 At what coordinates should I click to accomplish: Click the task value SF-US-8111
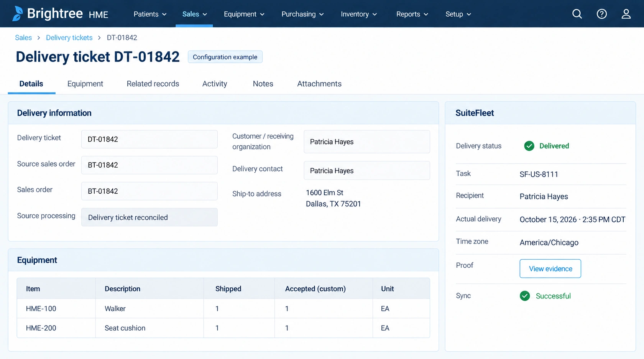click(x=539, y=174)
